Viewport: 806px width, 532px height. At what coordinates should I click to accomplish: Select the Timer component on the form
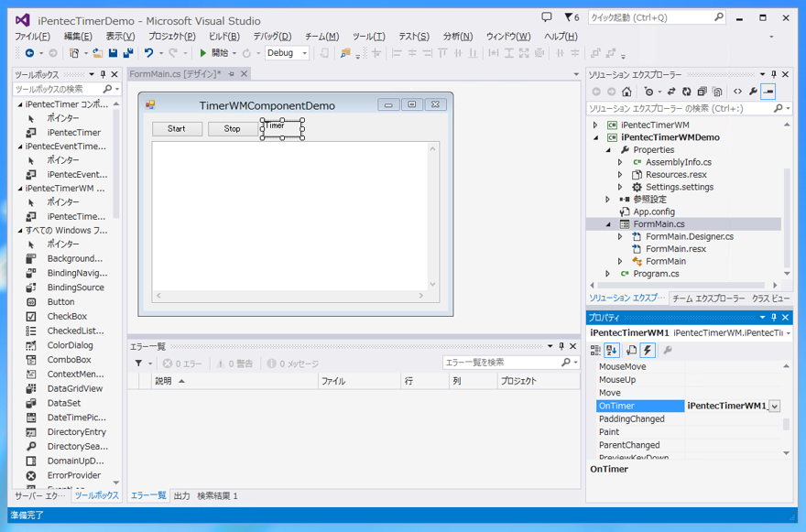(x=282, y=128)
